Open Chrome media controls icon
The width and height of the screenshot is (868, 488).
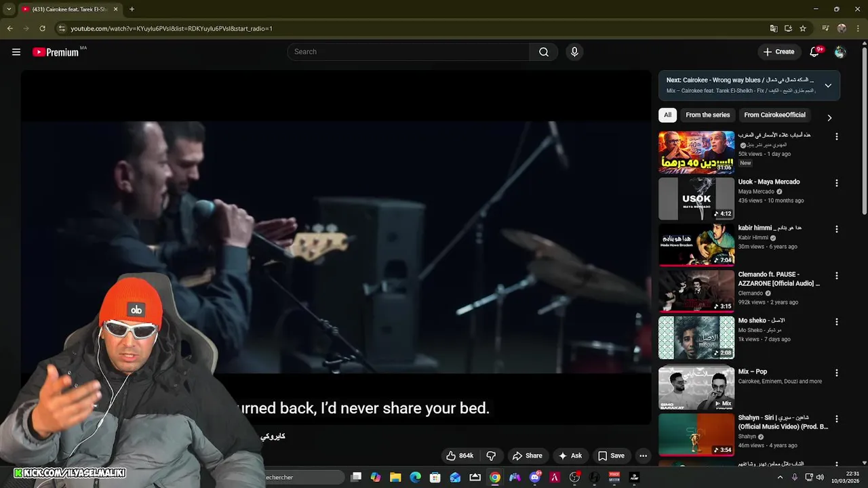(x=825, y=28)
